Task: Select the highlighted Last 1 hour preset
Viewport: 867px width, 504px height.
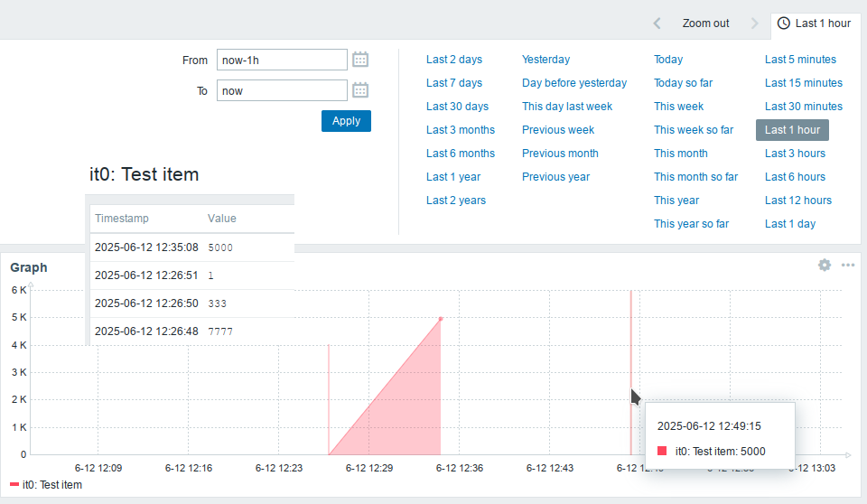Action: (792, 130)
